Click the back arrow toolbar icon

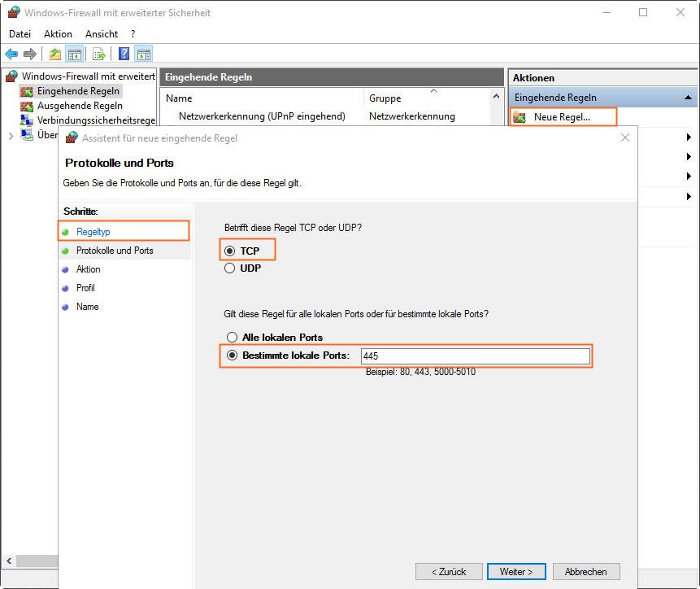click(x=11, y=55)
